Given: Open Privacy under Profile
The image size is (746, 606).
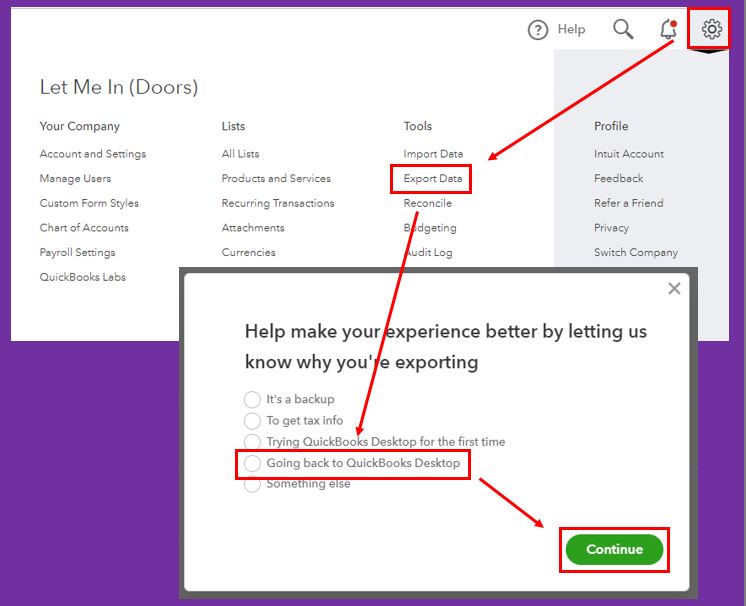Looking at the screenshot, I should (611, 228).
